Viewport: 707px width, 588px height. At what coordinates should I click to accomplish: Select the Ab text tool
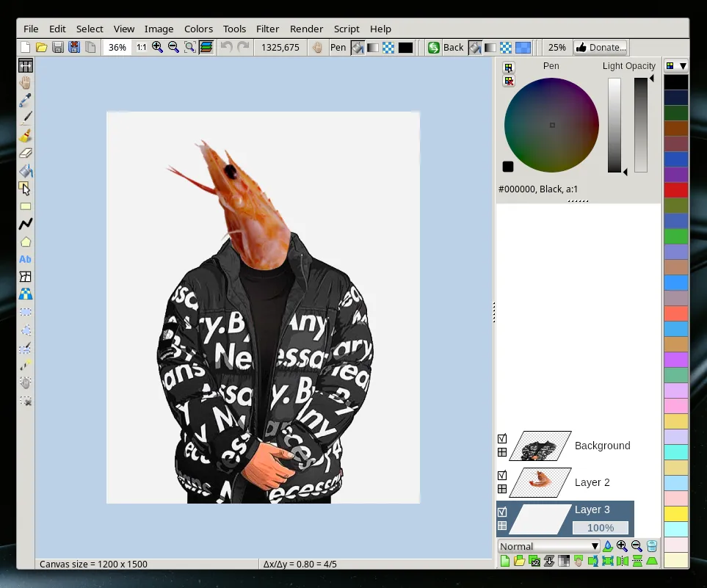pyautogui.click(x=25, y=259)
